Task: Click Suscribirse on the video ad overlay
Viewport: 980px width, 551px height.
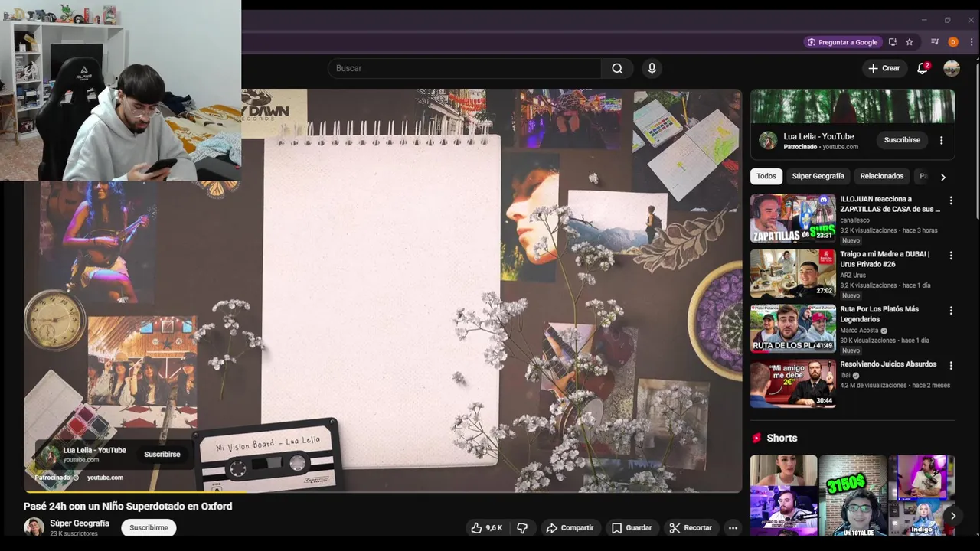Action: pyautogui.click(x=162, y=455)
